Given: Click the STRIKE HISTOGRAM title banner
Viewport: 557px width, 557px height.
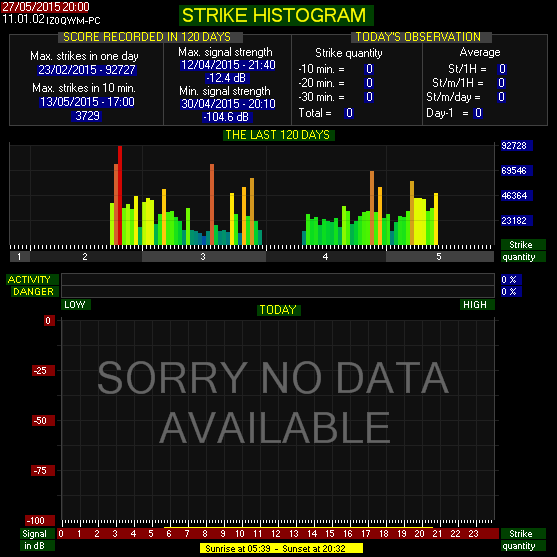Looking at the screenshot, I should 276,16.
